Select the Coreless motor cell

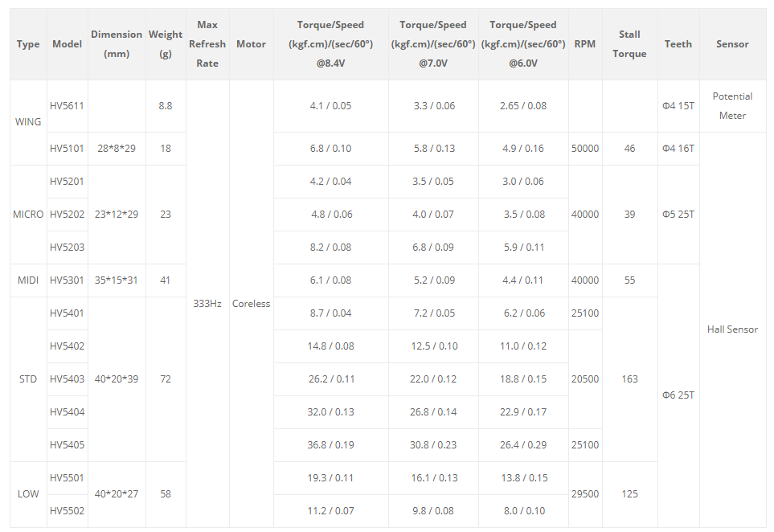click(x=251, y=304)
